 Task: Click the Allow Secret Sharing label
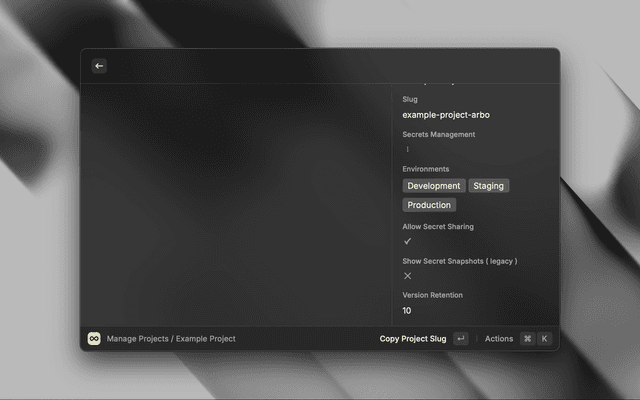pyautogui.click(x=438, y=227)
